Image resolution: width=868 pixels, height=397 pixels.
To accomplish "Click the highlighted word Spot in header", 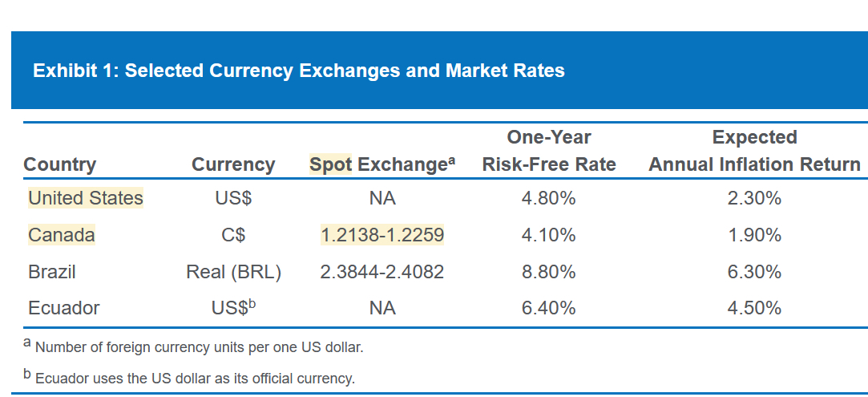I will point(330,164).
